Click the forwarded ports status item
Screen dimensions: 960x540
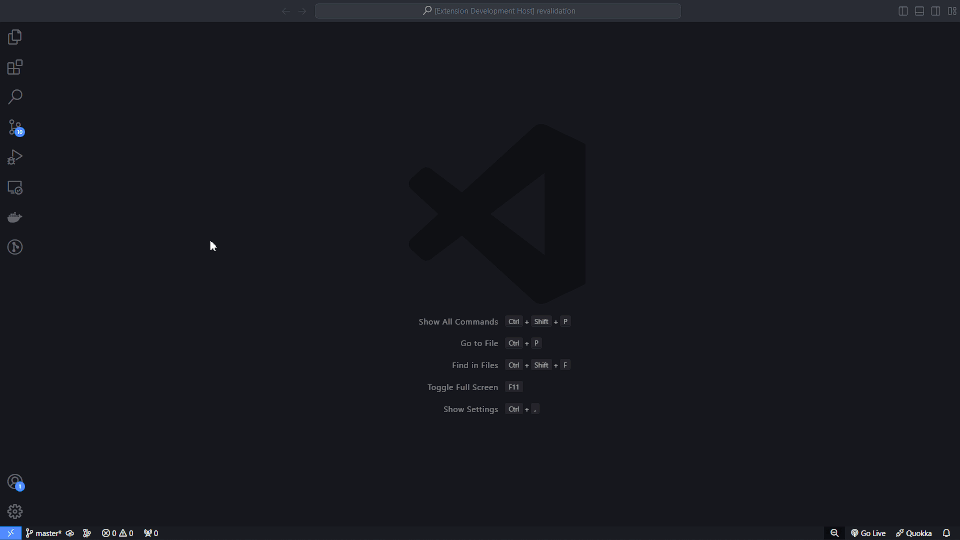point(151,533)
